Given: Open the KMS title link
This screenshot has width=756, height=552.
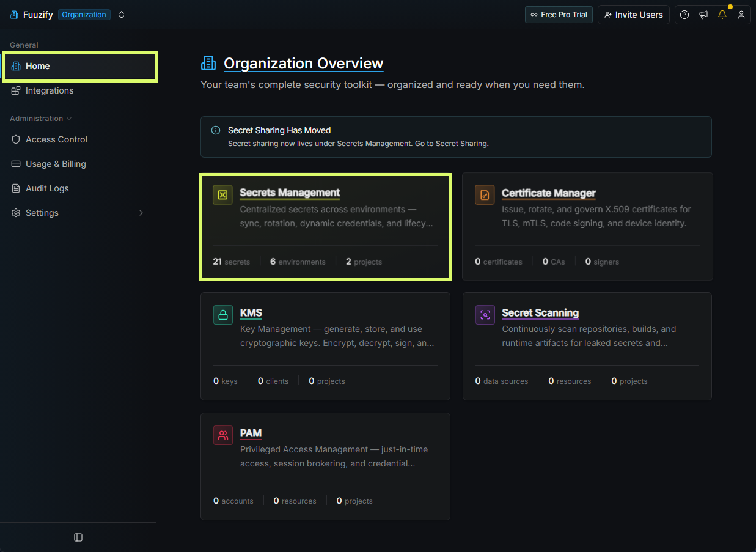Looking at the screenshot, I should pos(251,313).
